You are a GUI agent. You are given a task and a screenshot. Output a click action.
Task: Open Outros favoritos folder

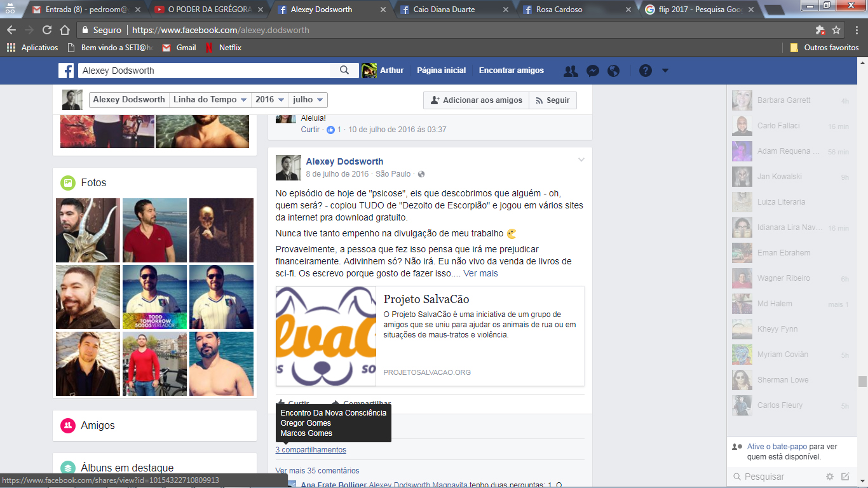click(824, 48)
